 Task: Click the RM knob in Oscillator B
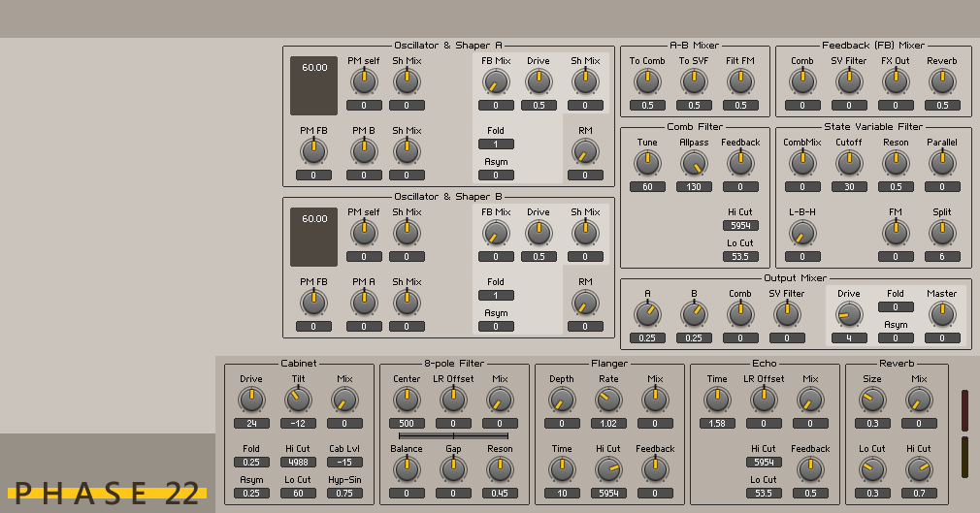(x=585, y=304)
